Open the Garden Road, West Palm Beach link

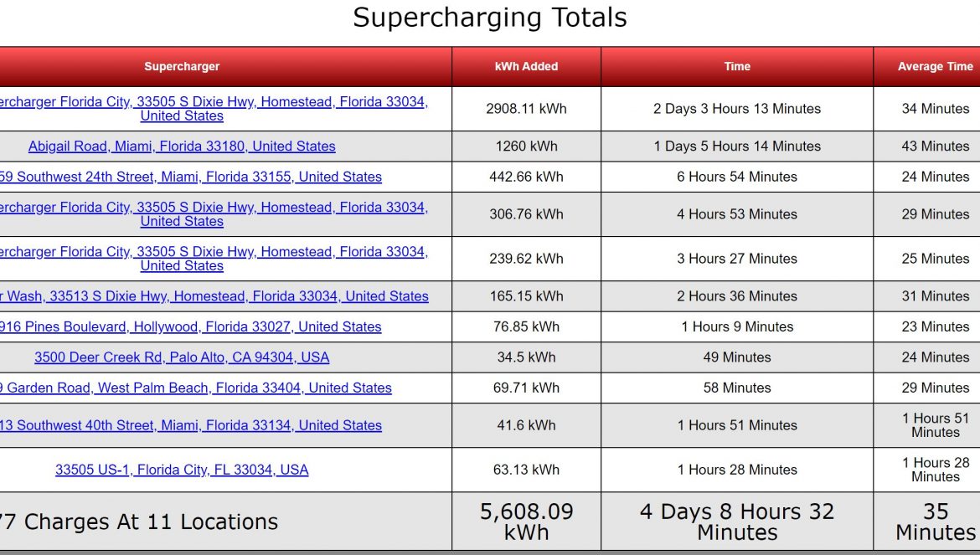click(196, 388)
